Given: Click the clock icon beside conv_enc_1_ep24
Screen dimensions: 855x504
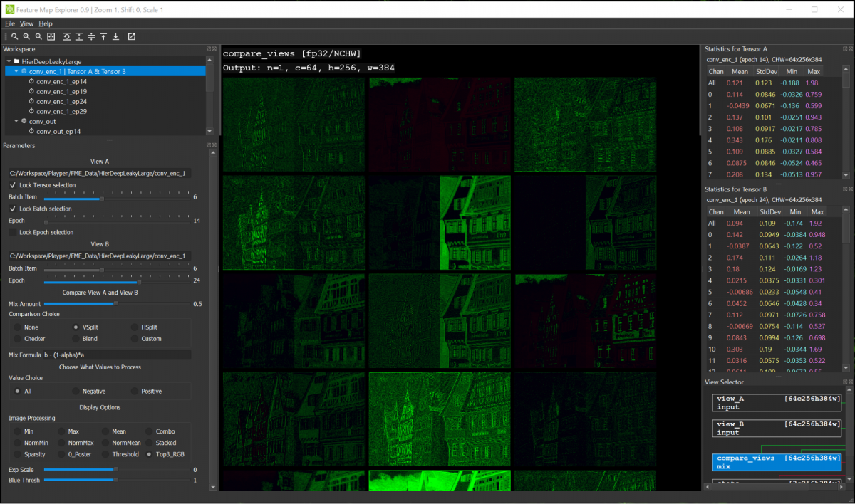Looking at the screenshot, I should click(31, 102).
